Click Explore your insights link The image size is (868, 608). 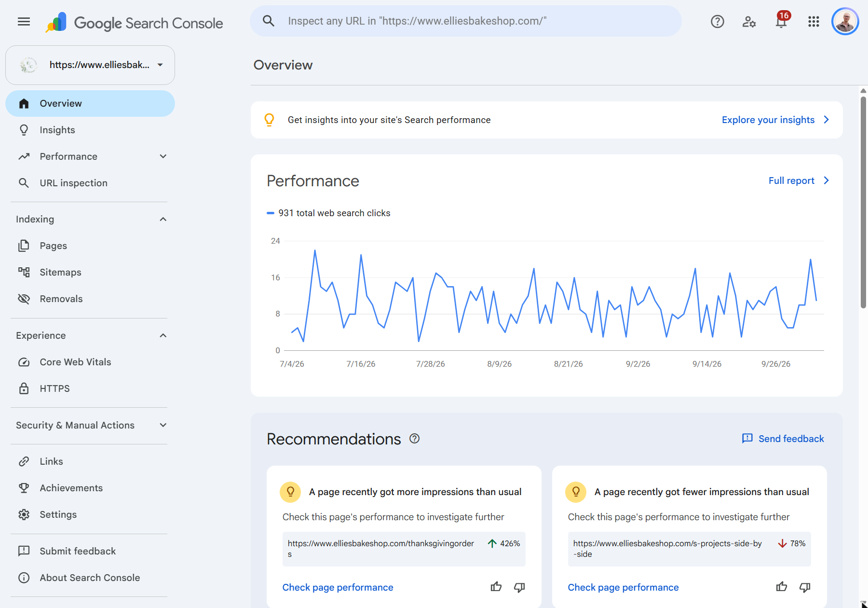click(x=775, y=120)
